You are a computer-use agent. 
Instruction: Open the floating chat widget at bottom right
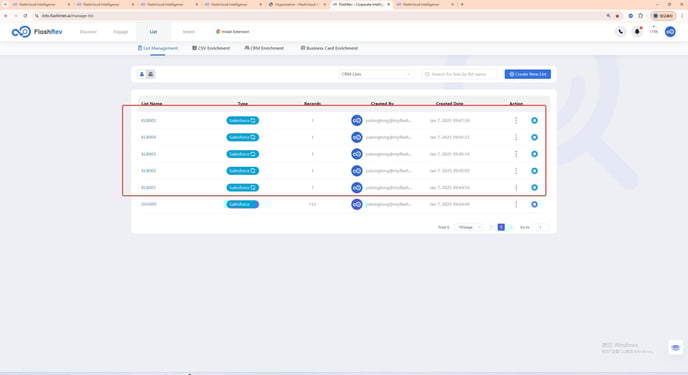(676, 347)
